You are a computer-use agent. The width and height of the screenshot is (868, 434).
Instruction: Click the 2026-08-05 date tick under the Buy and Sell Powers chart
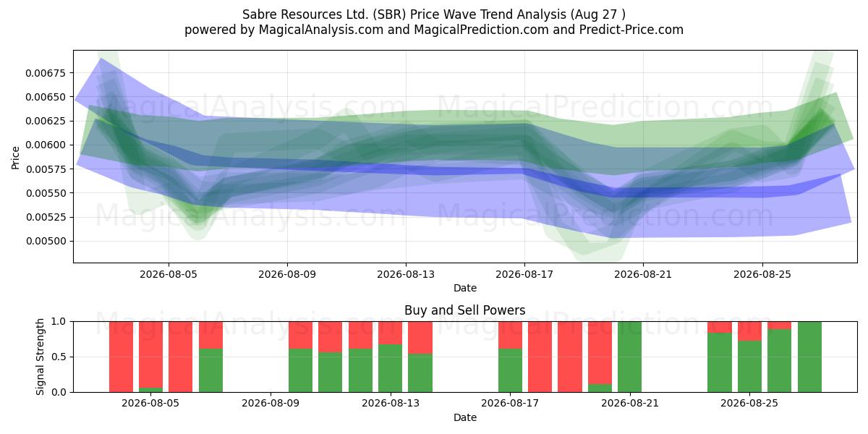point(151,404)
